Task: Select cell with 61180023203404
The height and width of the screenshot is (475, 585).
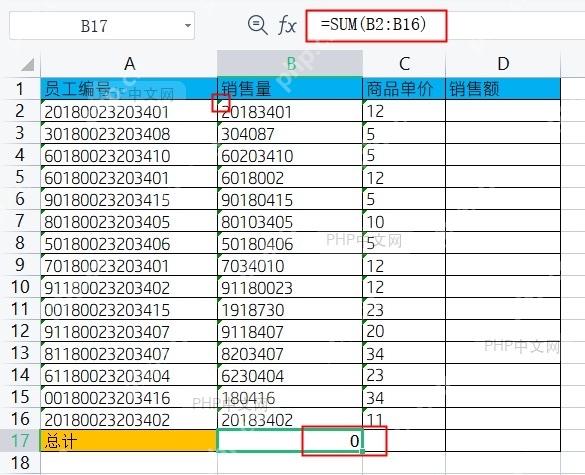Action: pos(129,375)
